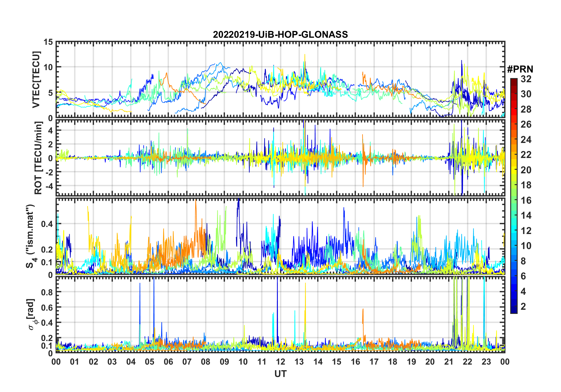
Task: Click the #PRN colorbar title
Action: click(520, 69)
